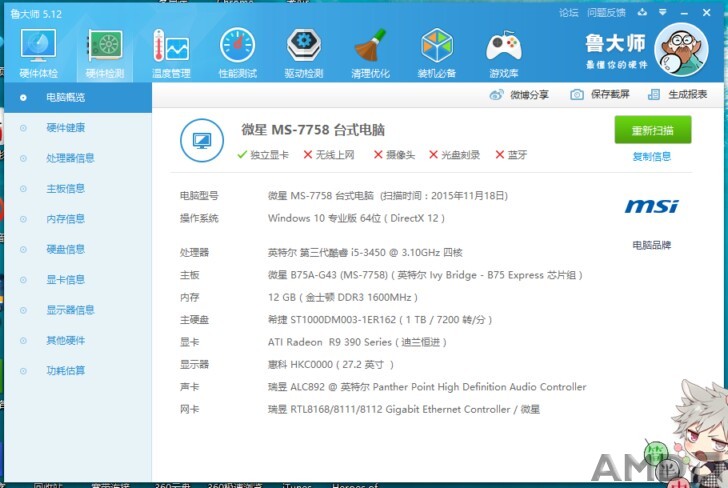Click the 生成报表 label
This screenshot has width=728, height=488.
point(688,95)
